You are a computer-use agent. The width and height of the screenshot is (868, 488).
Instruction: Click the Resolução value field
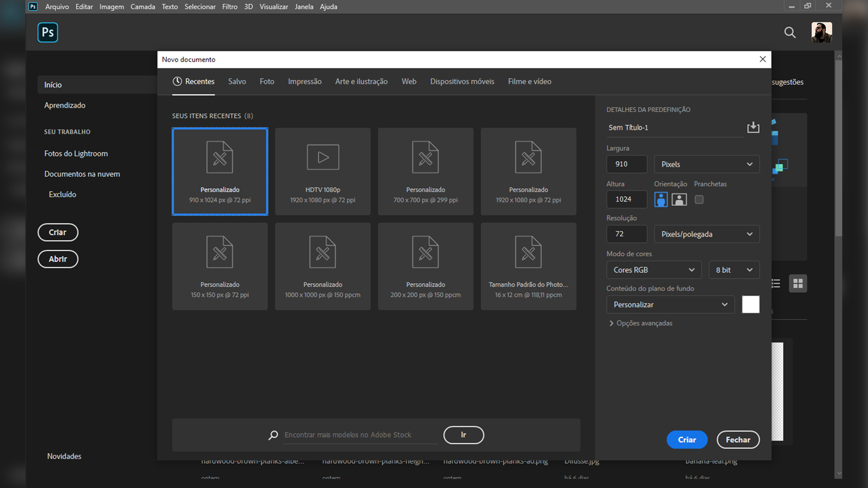627,234
